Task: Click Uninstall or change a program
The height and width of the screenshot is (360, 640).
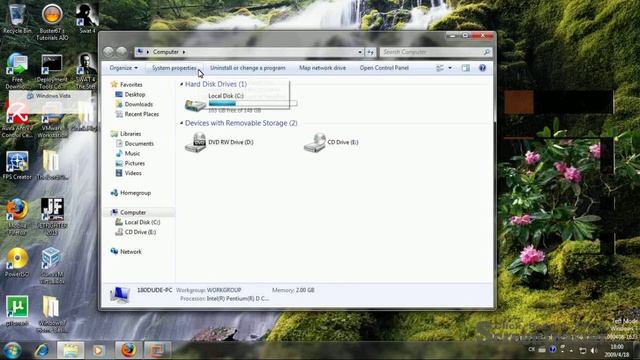Action: pos(248,68)
